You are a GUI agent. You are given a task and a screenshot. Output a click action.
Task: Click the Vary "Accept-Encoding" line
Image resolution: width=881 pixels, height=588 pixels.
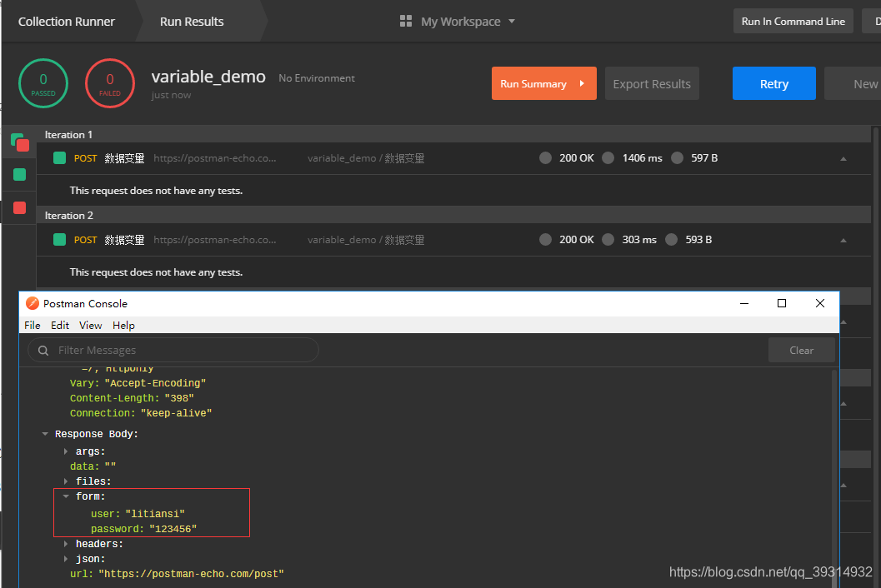coord(138,383)
